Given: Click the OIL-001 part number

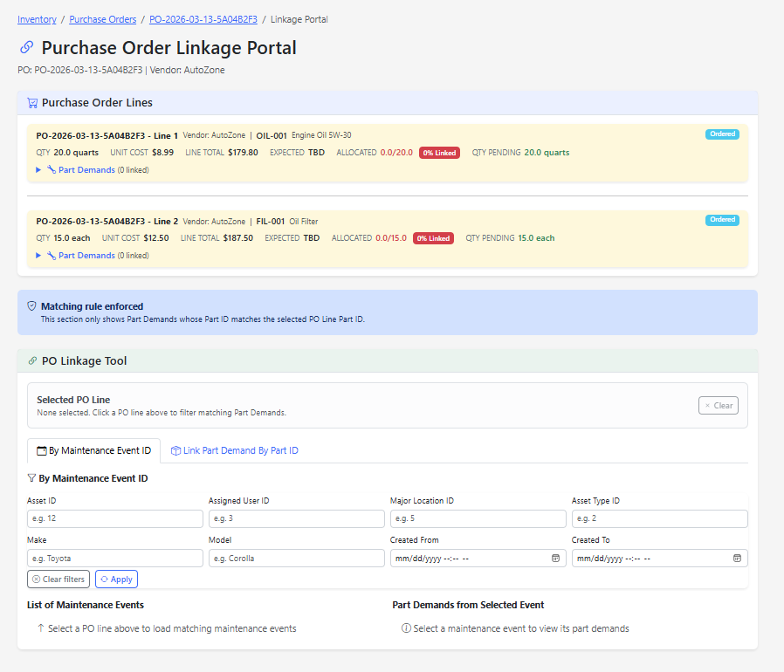Looking at the screenshot, I should click(272, 135).
